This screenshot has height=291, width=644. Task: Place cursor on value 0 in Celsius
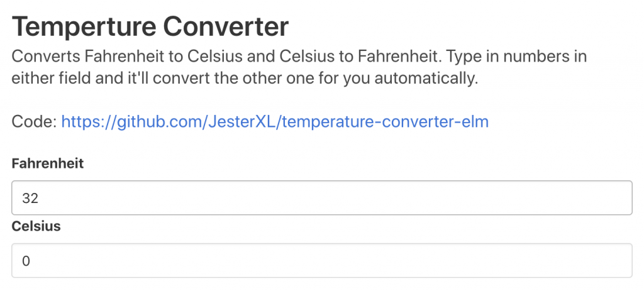pos(26,260)
